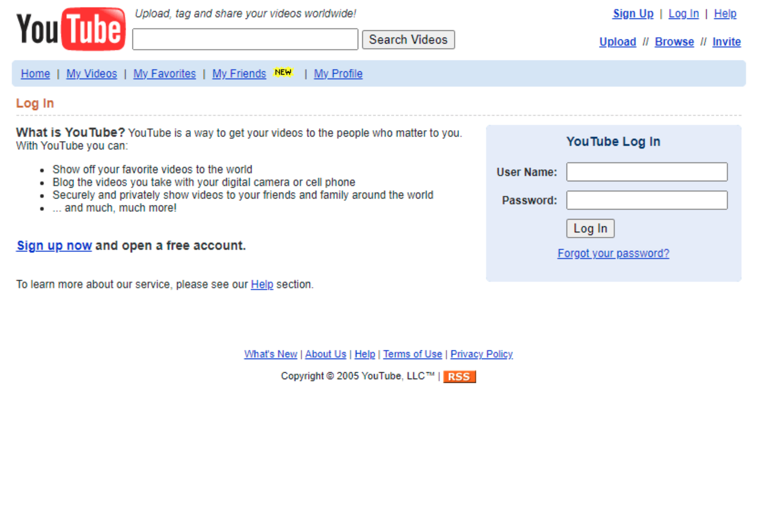The width and height of the screenshot is (757, 532).
Task: Click the Password: label
Action: point(530,201)
